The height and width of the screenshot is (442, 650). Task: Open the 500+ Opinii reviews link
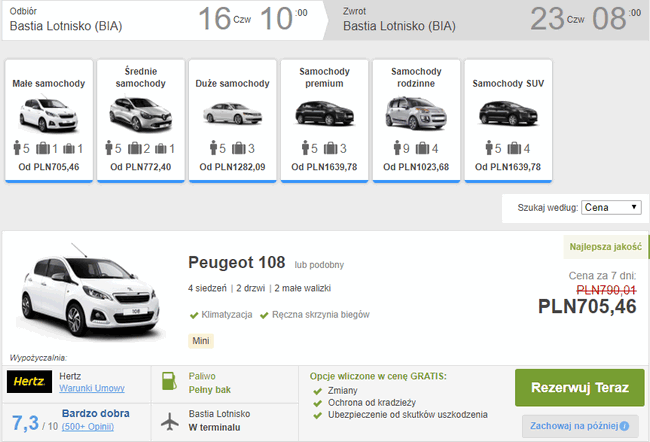(88, 427)
